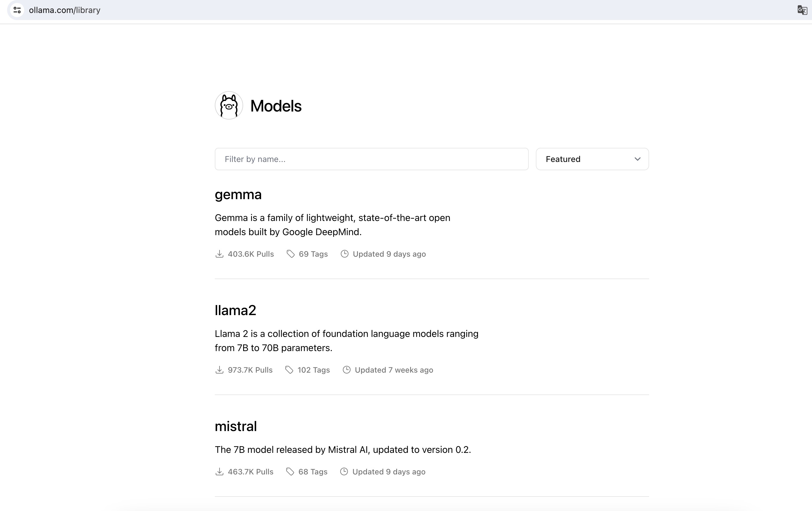Click the site info icon in address bar

click(17, 10)
